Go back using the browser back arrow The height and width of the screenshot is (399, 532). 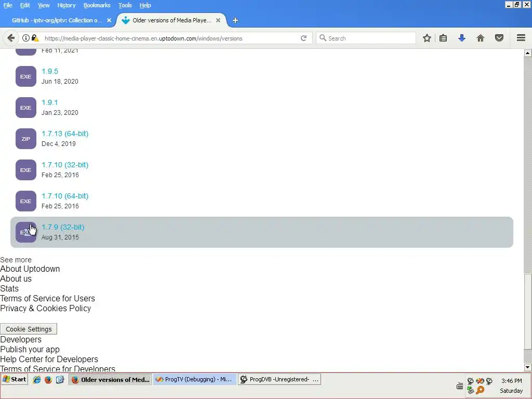click(11, 38)
